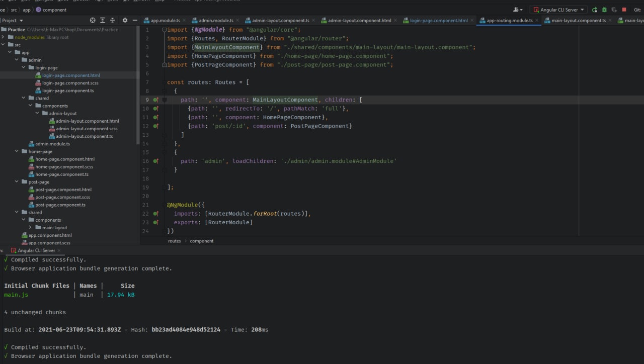Collapse all nodes in Project tree
Viewport: 644px width, 364px height.
coord(113,21)
